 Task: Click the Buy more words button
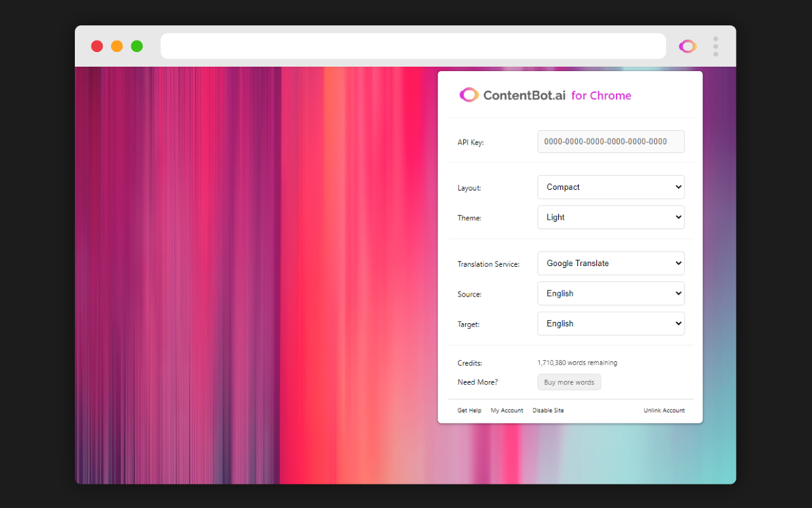[569, 382]
